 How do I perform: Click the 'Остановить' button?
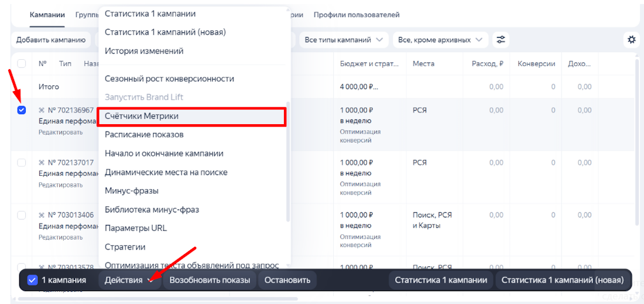(287, 280)
